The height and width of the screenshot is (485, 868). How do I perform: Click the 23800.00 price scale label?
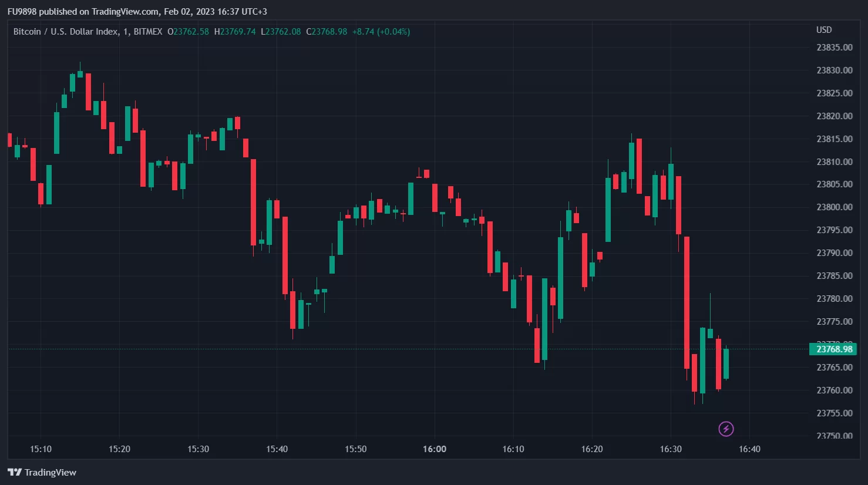(x=835, y=207)
